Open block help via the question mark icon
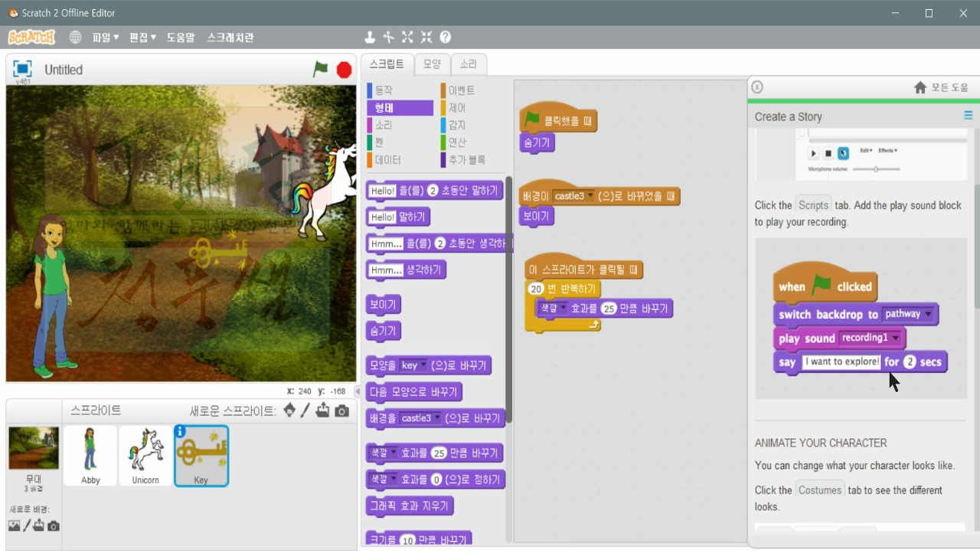Screen dimensions: 980x551 pos(447,36)
